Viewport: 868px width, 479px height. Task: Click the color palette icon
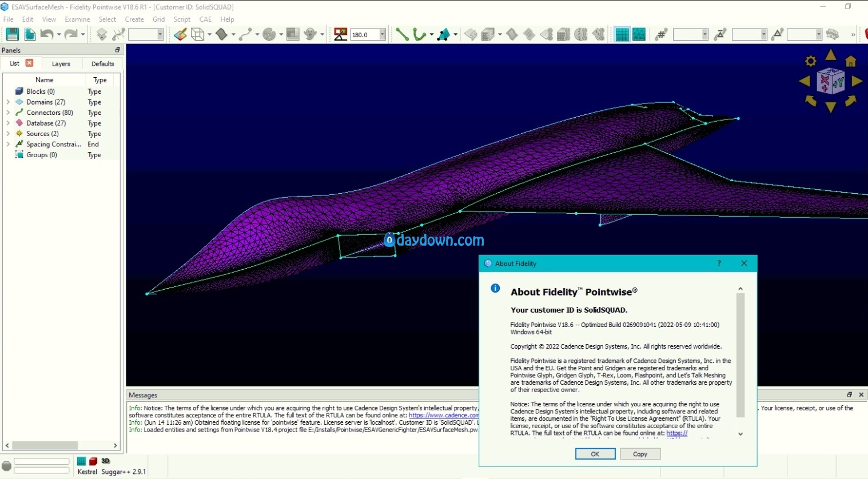coord(269,34)
